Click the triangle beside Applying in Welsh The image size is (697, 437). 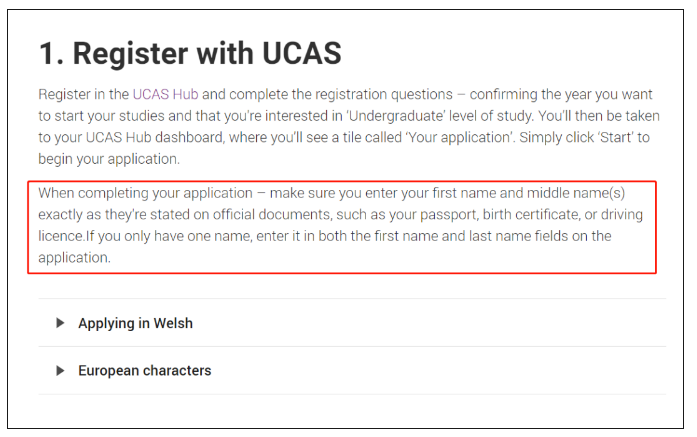coord(60,323)
